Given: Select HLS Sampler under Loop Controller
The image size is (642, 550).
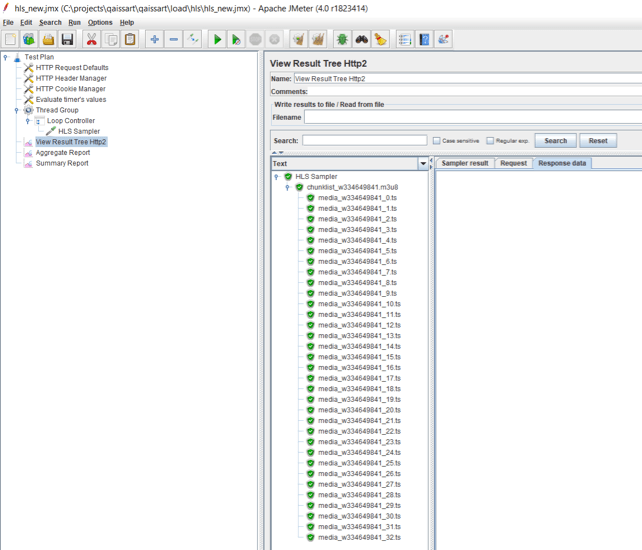Looking at the screenshot, I should coord(79,131).
